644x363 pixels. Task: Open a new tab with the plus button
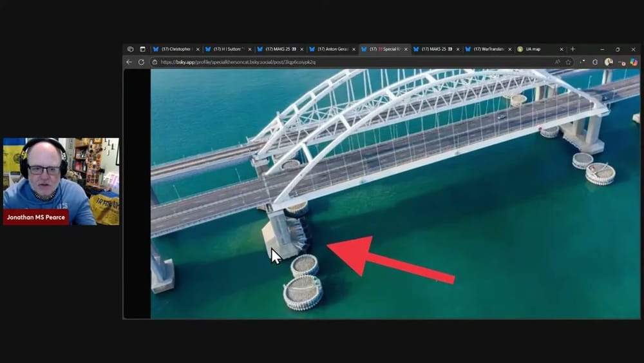(x=573, y=49)
